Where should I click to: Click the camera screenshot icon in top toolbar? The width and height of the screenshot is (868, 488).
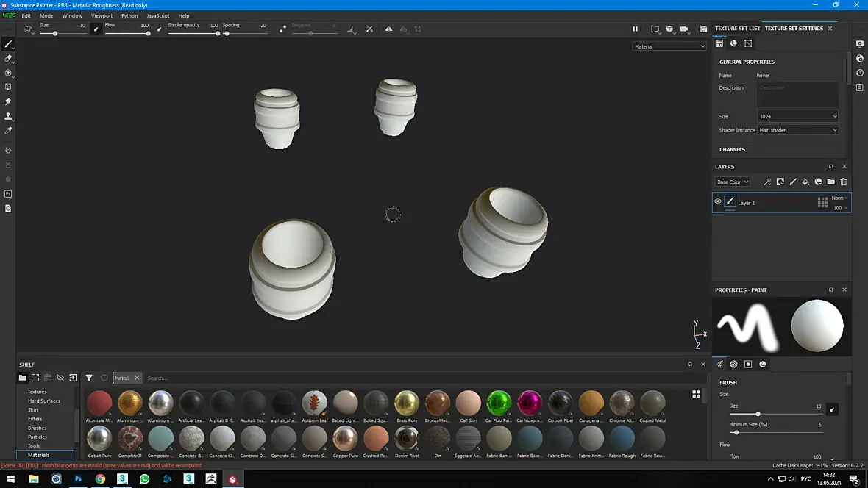pos(703,29)
